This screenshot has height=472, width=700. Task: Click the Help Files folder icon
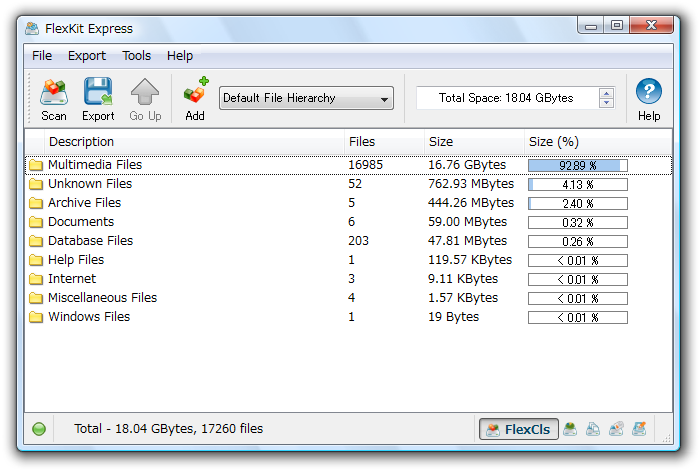(x=36, y=260)
